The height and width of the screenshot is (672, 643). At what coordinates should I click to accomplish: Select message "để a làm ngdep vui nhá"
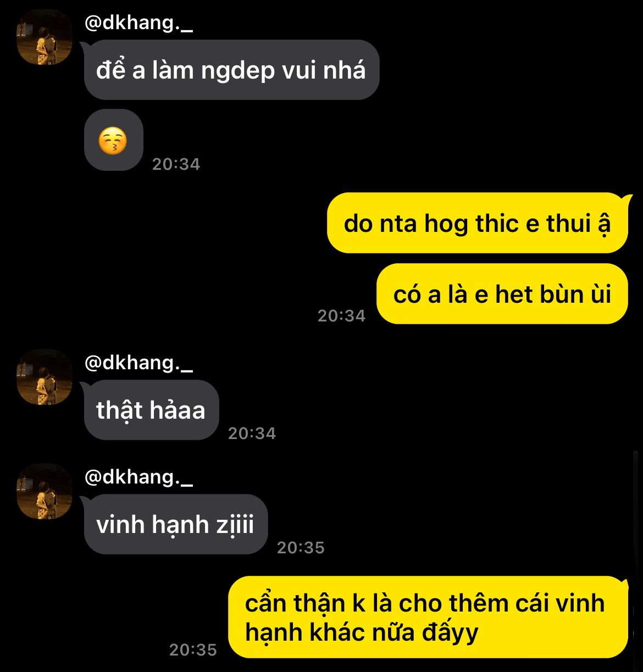pos(231,70)
